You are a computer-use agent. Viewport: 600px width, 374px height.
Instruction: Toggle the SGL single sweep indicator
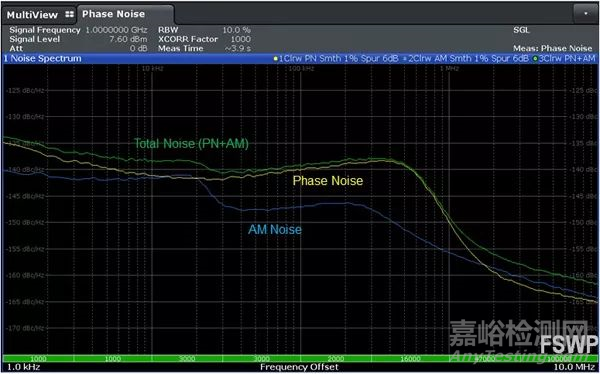(x=521, y=30)
